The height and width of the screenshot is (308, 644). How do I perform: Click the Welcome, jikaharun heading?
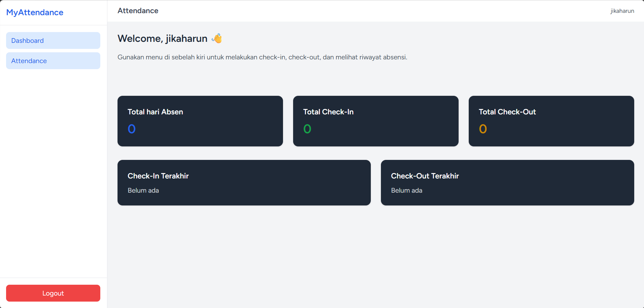[162, 38]
